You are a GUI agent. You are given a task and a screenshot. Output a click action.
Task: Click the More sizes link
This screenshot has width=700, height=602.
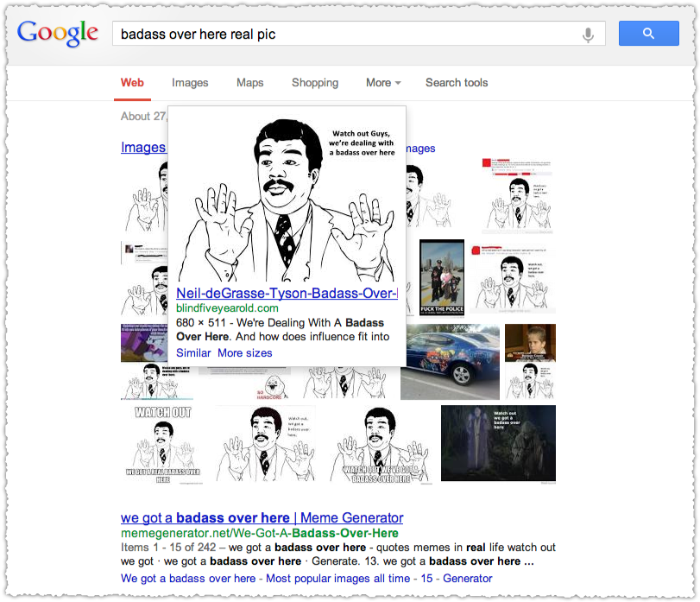coord(244,352)
